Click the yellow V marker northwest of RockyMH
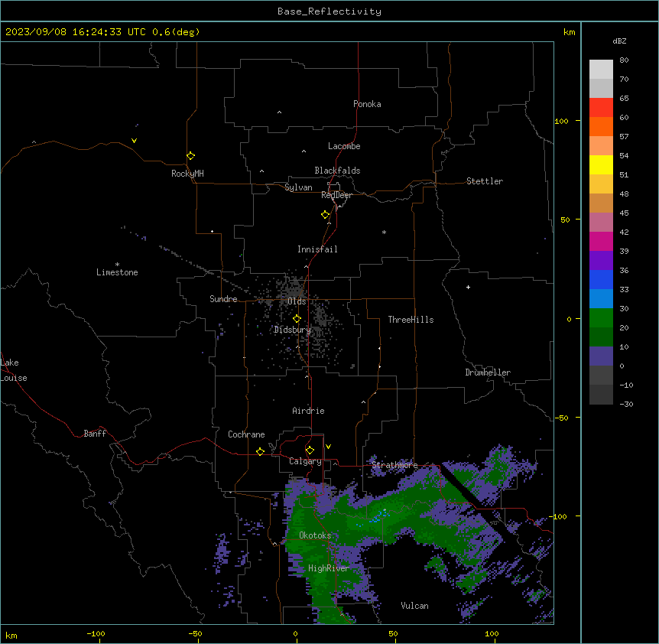Image resolution: width=659 pixels, height=644 pixels. tap(134, 141)
